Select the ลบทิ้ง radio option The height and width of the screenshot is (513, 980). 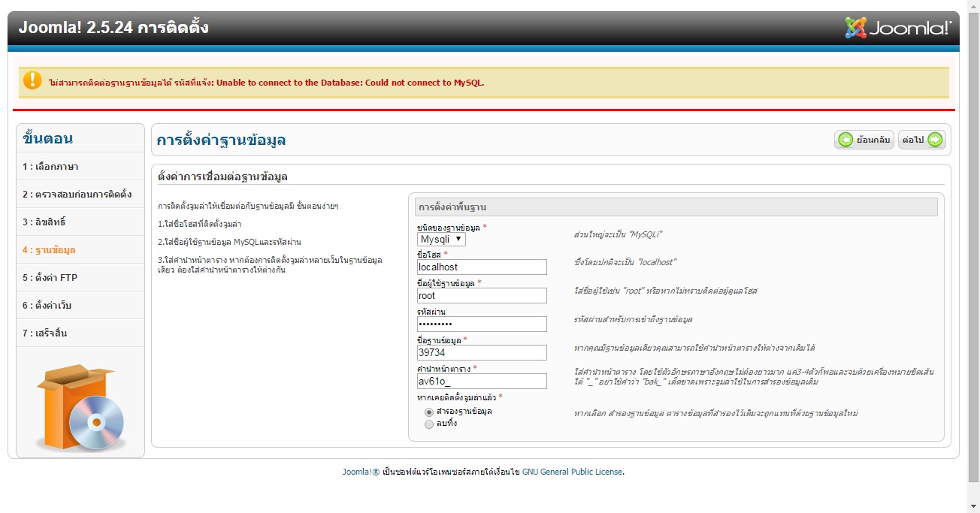coord(429,424)
